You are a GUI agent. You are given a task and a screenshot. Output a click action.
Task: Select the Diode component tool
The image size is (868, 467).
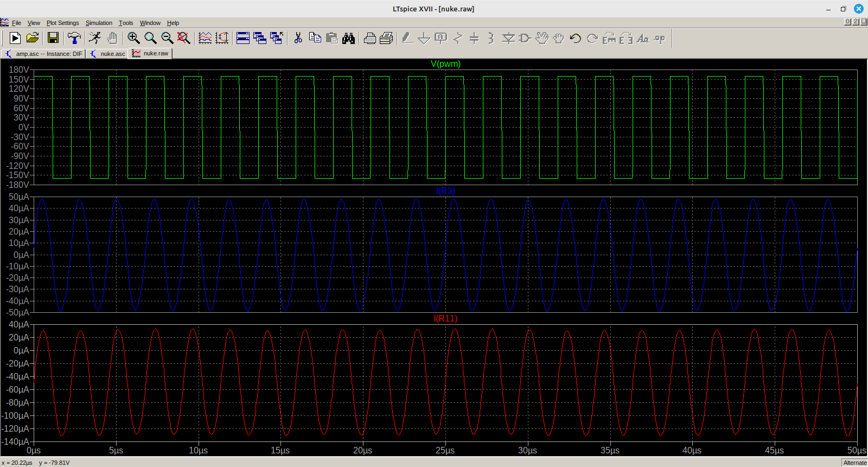(508, 38)
